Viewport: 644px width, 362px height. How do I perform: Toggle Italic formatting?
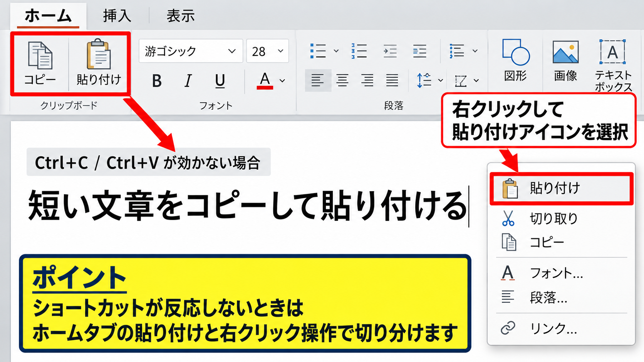pos(188,81)
